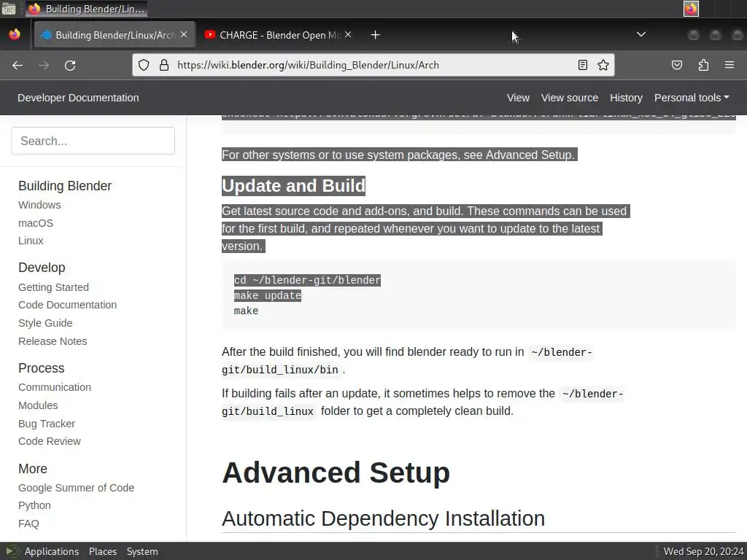This screenshot has width=747, height=560.
Task: Click the Developer Documentation title link
Action: (78, 98)
